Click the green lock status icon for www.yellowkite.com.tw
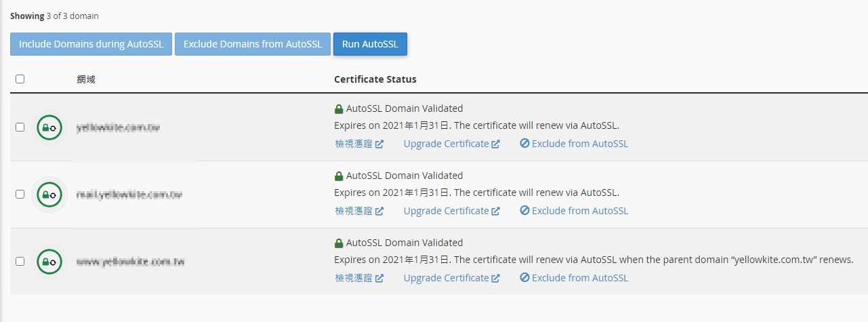This screenshot has width=868, height=322. click(x=49, y=261)
